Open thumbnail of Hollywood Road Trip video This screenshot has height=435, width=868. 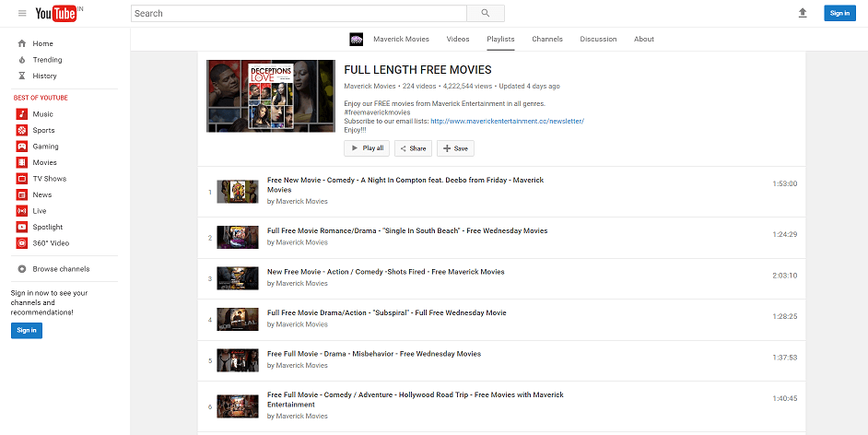[238, 406]
